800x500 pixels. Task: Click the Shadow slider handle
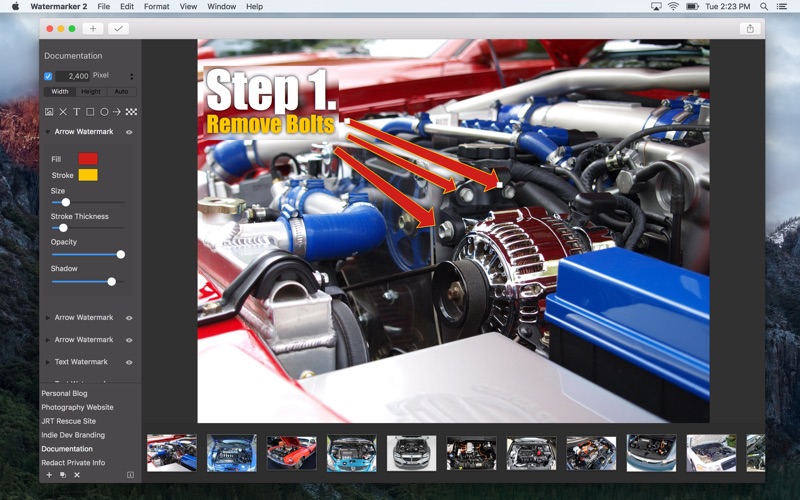(x=112, y=281)
